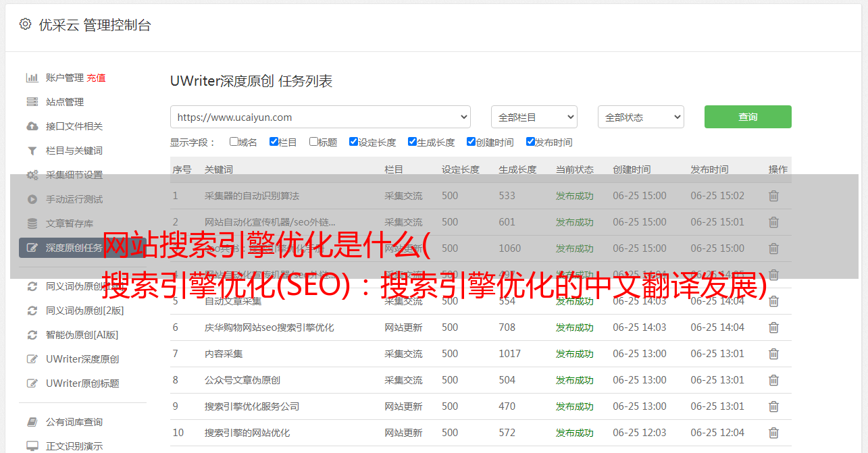Open the 全部状态 status dropdown
Viewport: 868px width, 453px height.
point(640,117)
